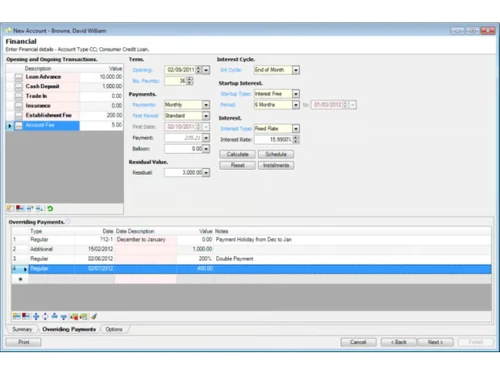500x375 pixels.
Task: Click the info icon beside Overriding Payments
Action: click(x=68, y=222)
